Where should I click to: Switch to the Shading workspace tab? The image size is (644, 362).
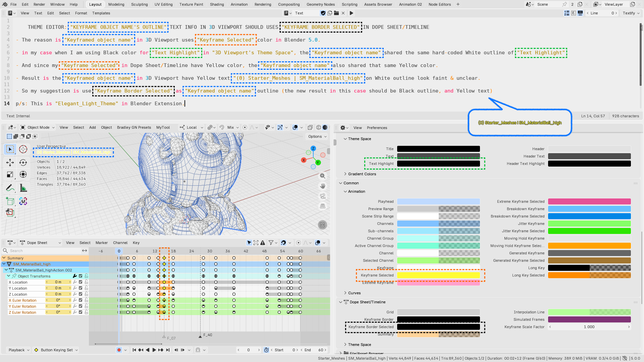pyautogui.click(x=217, y=4)
